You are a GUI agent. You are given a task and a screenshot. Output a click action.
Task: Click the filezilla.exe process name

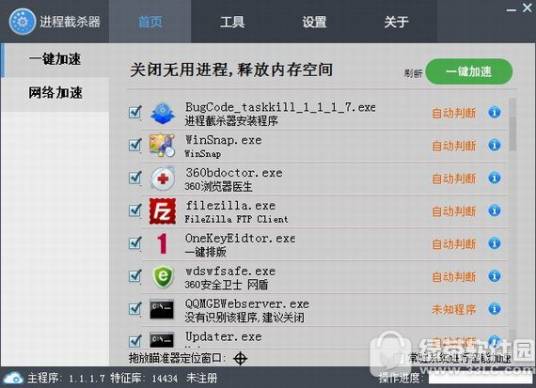(x=230, y=206)
